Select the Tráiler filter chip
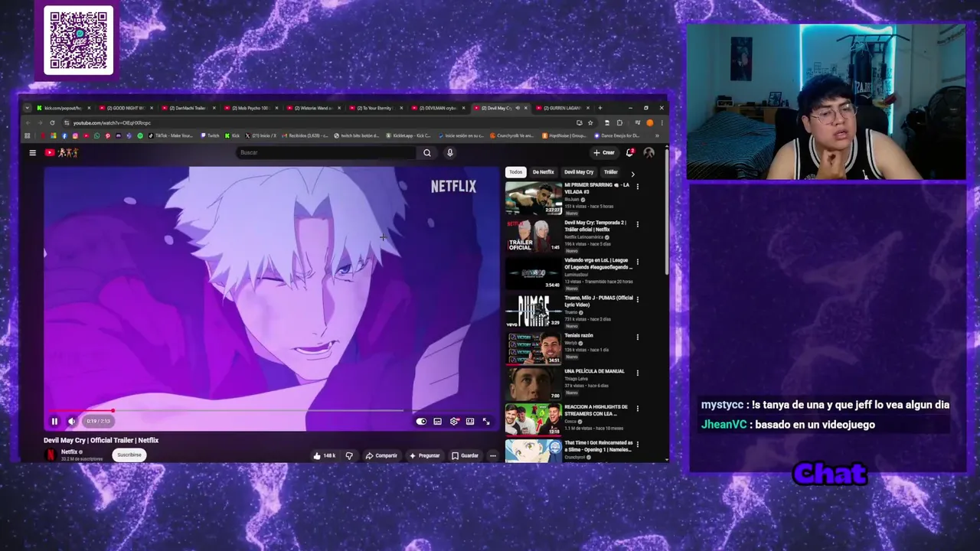 [610, 172]
